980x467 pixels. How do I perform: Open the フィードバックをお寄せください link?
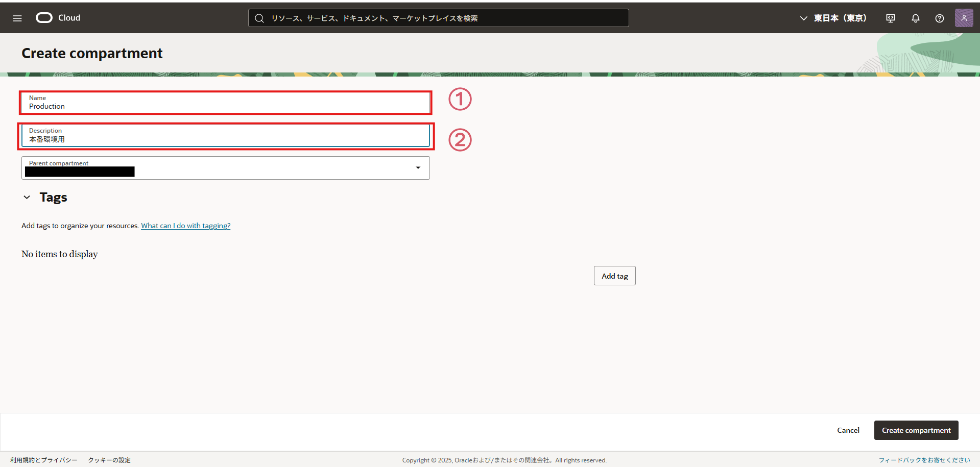(x=924, y=460)
